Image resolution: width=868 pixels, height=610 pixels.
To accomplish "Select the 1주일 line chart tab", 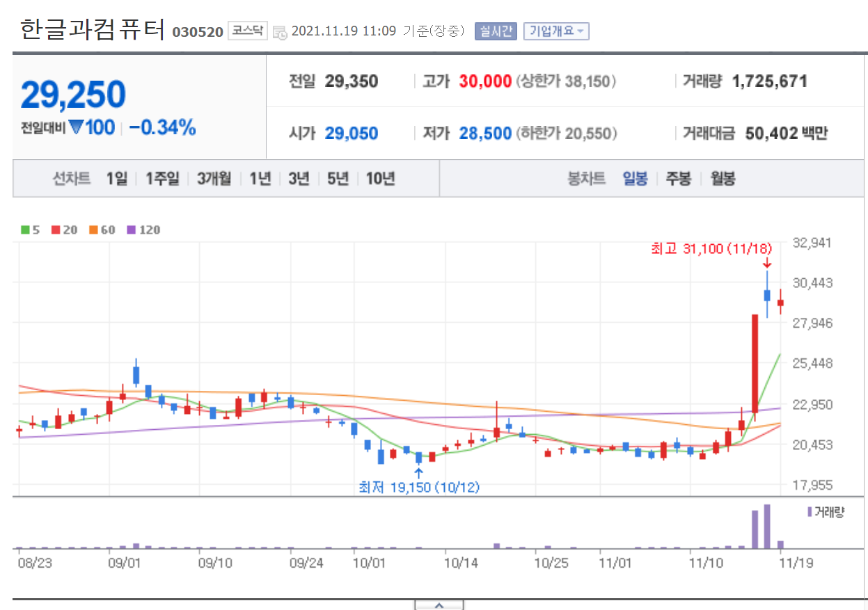I will pyautogui.click(x=161, y=179).
